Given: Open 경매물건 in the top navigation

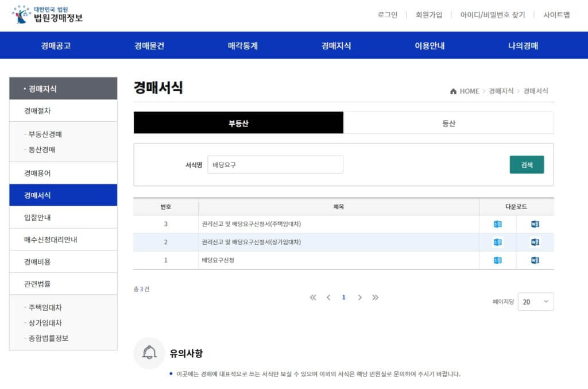Looking at the screenshot, I should (149, 46).
